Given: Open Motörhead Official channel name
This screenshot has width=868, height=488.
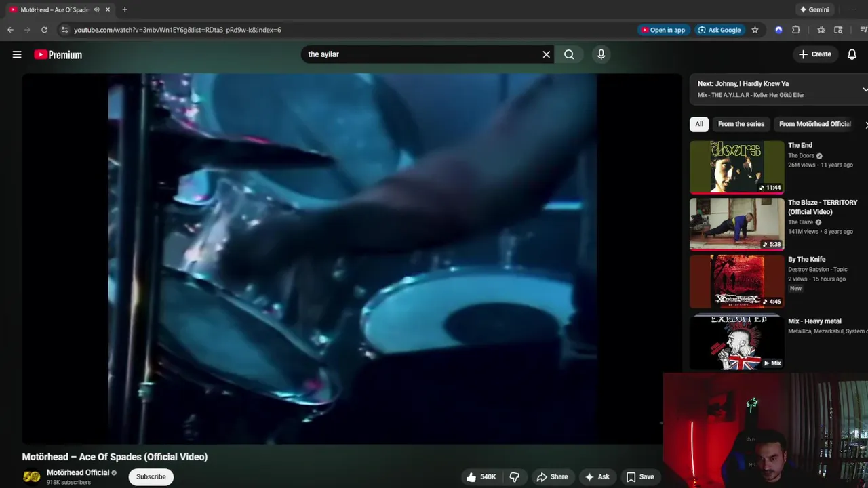Looking at the screenshot, I should click(x=78, y=472).
